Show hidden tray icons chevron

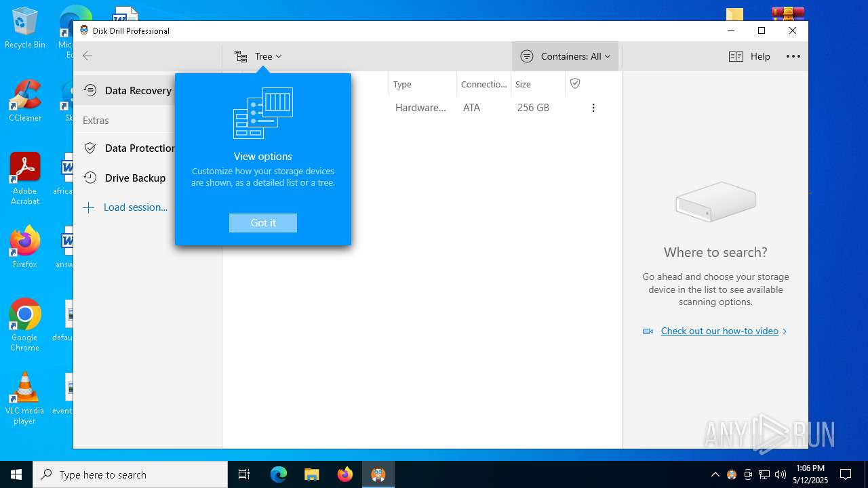(x=715, y=474)
